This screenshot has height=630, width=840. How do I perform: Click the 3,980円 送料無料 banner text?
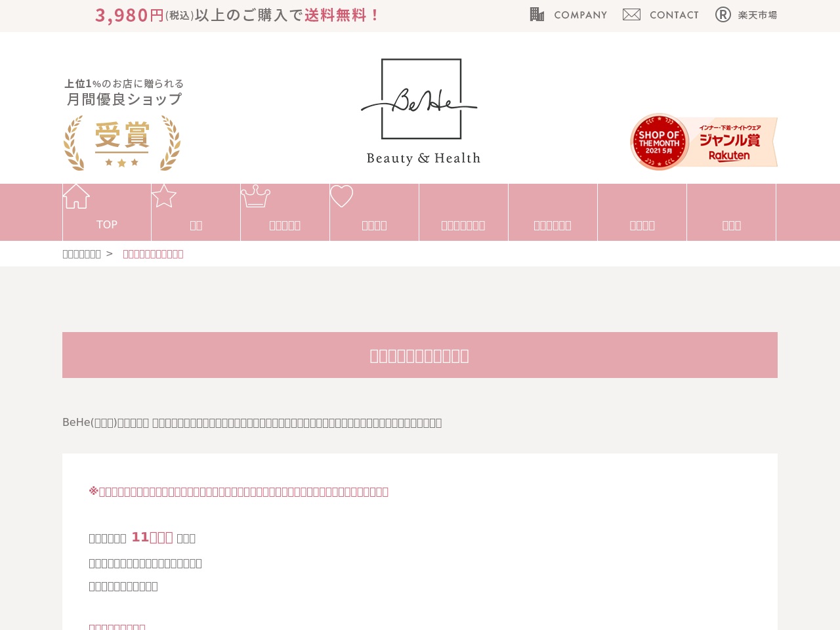tap(237, 15)
